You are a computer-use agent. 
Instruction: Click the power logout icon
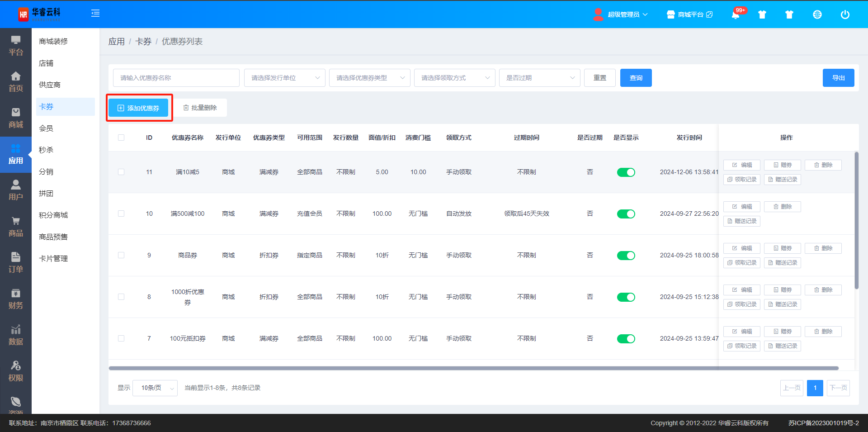pyautogui.click(x=844, y=14)
